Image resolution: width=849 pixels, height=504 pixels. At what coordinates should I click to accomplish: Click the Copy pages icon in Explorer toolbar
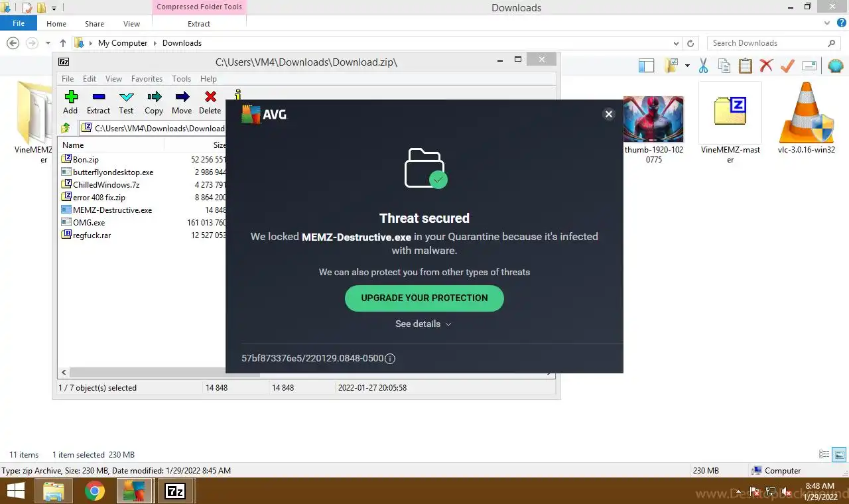pos(724,66)
